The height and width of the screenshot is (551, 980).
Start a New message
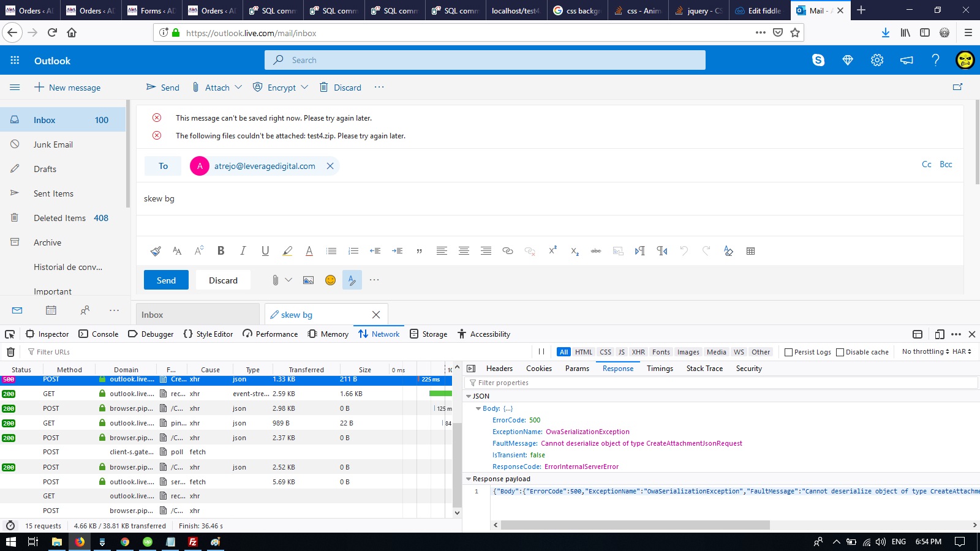coord(67,87)
